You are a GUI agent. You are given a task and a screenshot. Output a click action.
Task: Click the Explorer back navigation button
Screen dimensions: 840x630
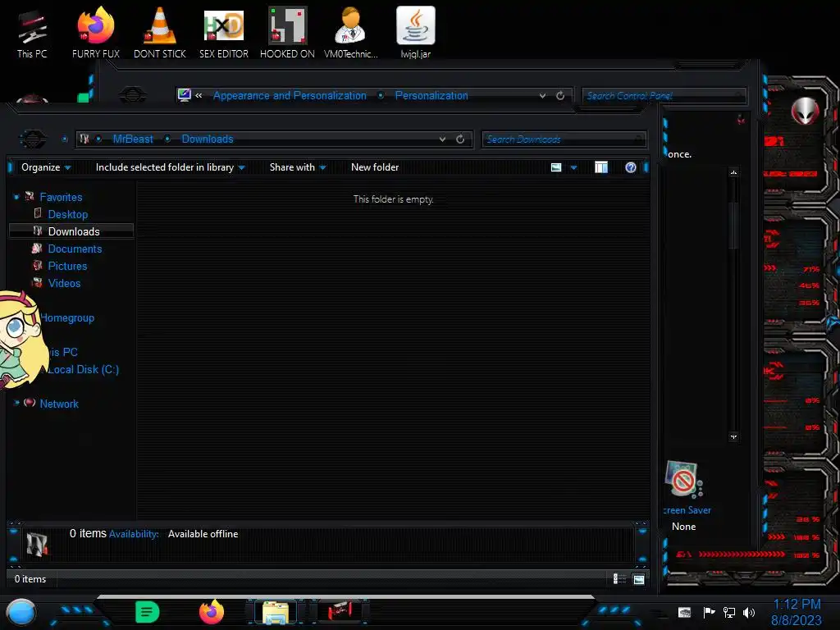(33, 139)
